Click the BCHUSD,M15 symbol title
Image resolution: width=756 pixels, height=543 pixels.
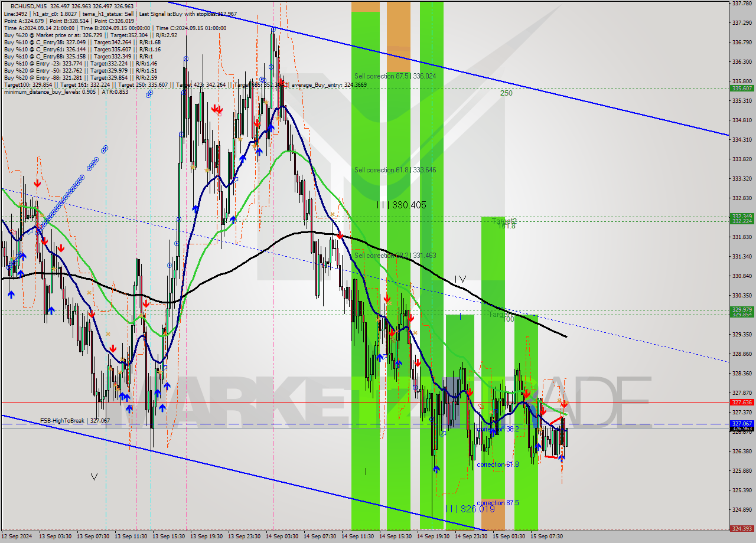pos(29,6)
